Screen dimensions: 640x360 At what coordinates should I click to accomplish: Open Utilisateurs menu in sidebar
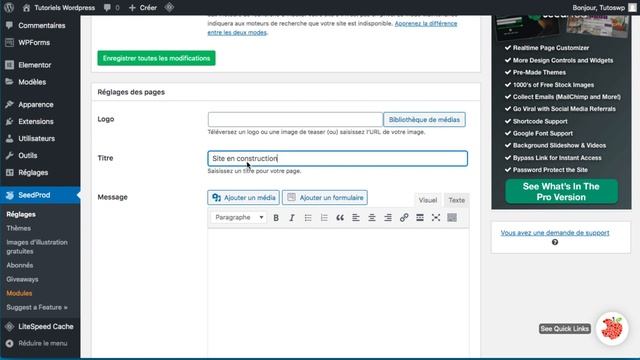40,139
